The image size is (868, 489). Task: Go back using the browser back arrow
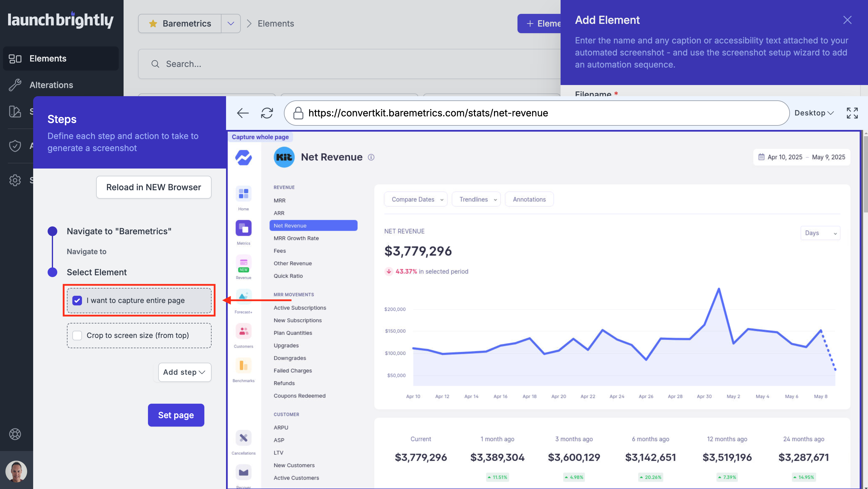[x=243, y=113]
